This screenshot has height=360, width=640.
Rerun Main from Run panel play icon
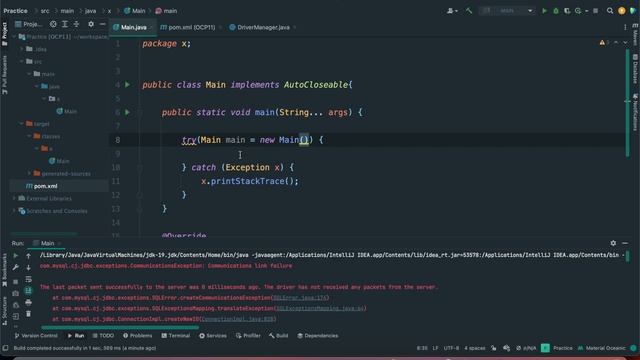pos(16,256)
